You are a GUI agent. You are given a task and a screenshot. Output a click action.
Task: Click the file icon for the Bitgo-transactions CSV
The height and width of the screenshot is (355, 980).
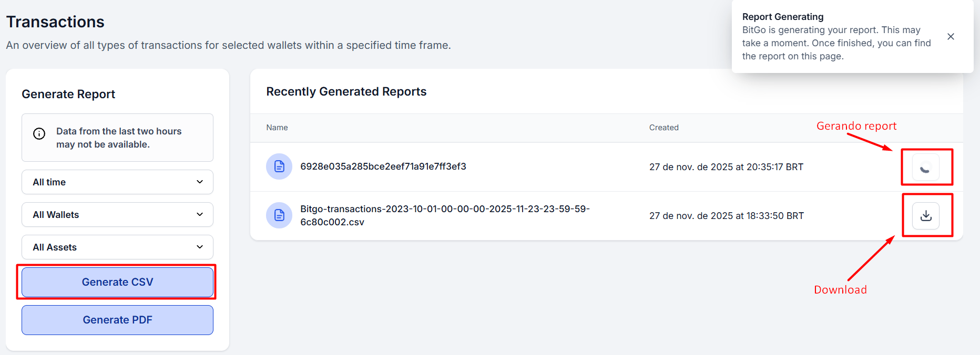(x=279, y=215)
